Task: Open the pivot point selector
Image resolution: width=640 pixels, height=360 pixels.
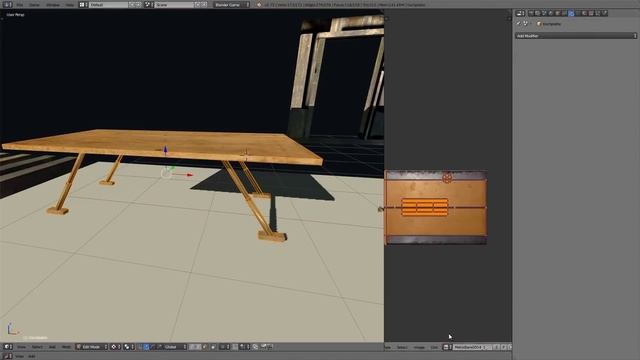Action: 129,347
